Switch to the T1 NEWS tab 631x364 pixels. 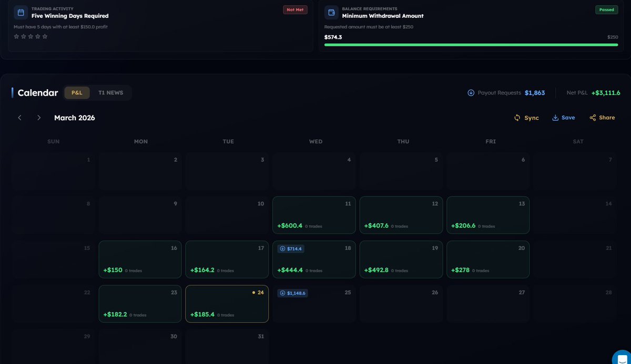coord(110,92)
